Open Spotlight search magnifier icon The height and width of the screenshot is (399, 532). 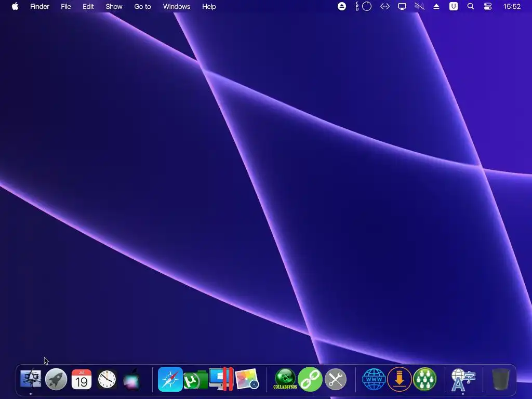click(471, 6)
